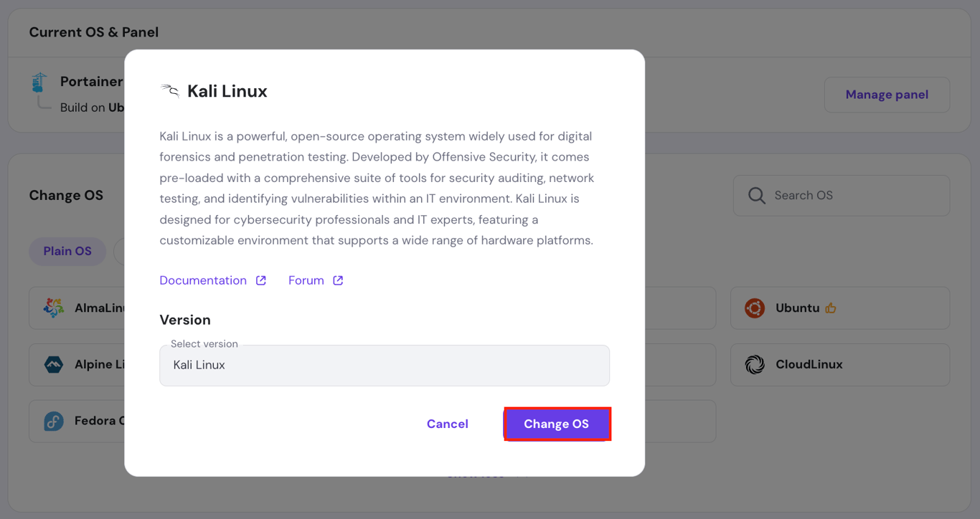
Task: Click the Kali Linux dragon icon
Action: (169, 90)
